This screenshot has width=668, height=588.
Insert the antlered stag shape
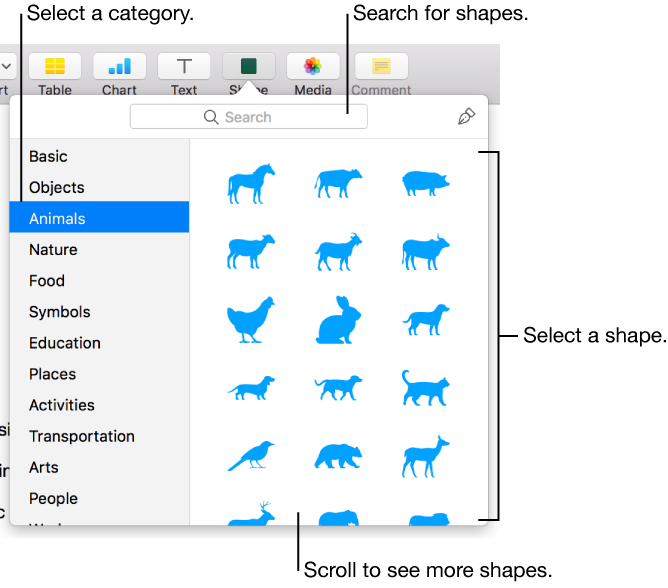(251, 513)
